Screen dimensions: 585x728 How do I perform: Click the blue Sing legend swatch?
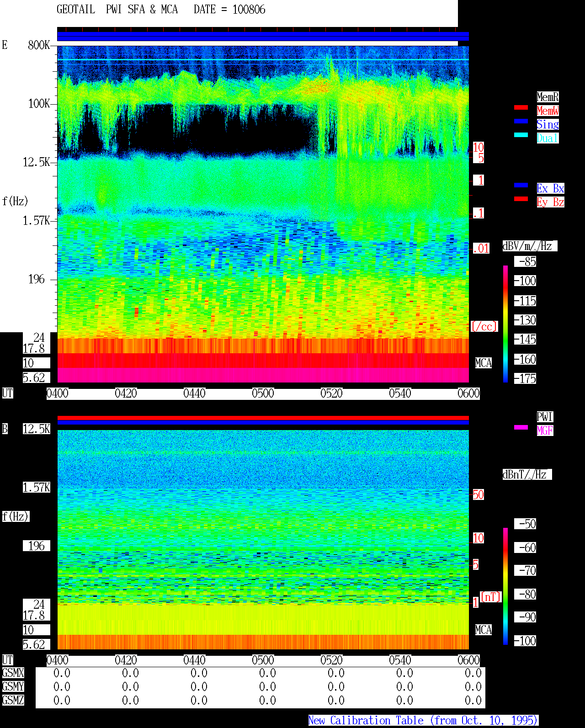(x=521, y=121)
